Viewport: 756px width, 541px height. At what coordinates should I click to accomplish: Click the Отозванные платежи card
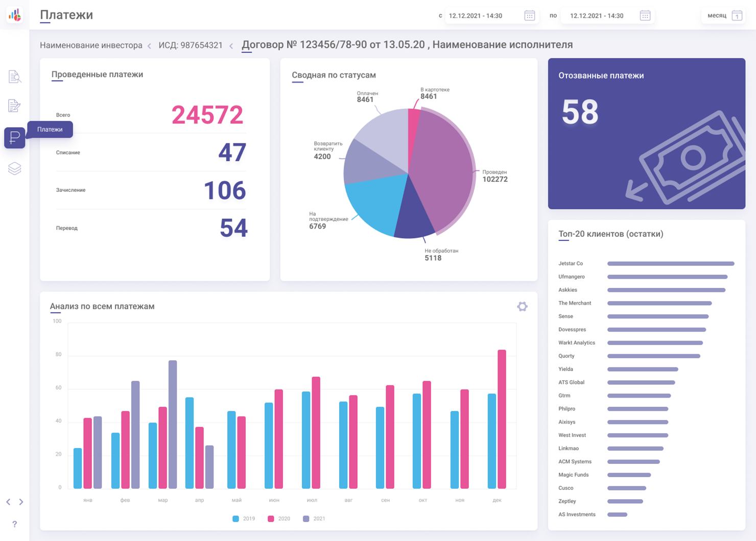tap(647, 134)
